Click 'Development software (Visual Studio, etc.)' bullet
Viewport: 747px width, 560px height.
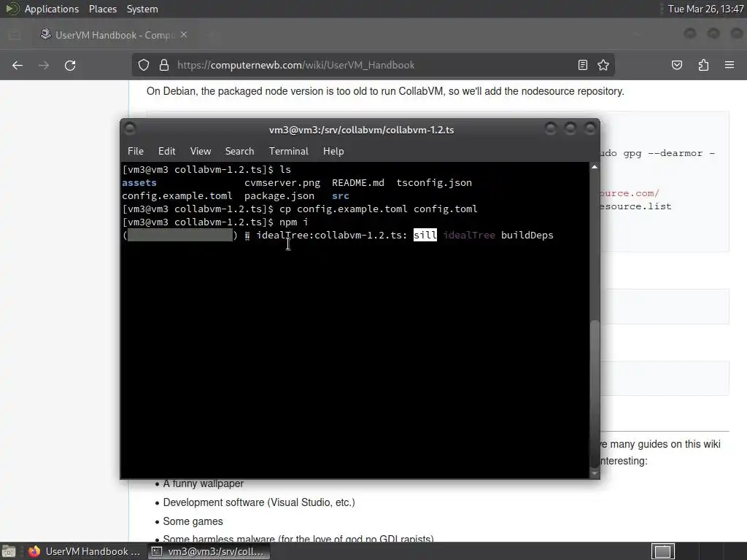(259, 502)
